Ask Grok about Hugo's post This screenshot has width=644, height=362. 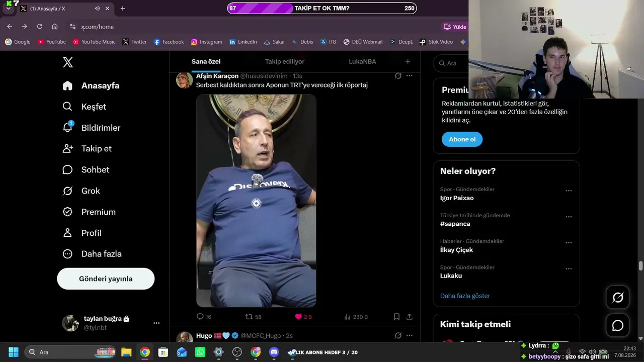tap(398, 335)
